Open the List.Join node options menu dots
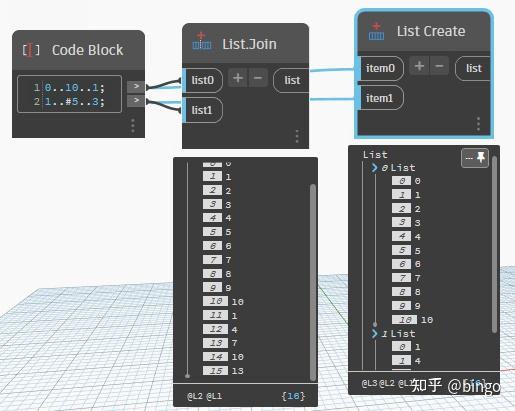Image resolution: width=515 pixels, height=411 pixels. [297, 136]
